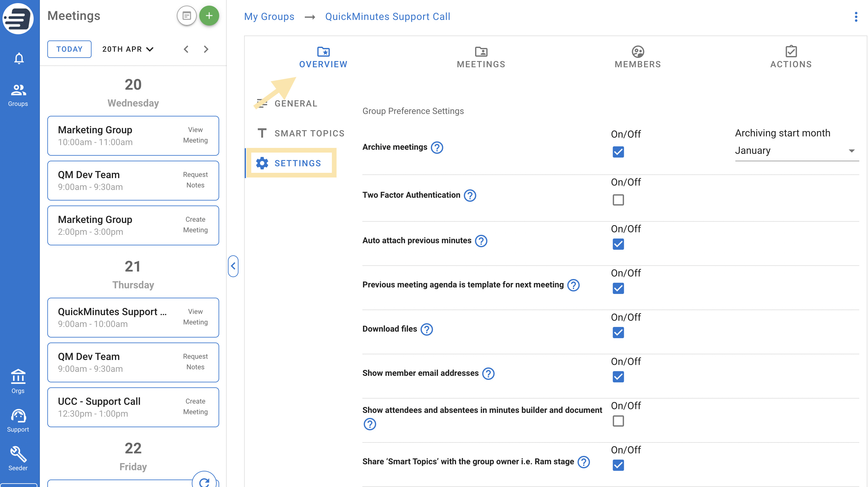The width and height of the screenshot is (868, 487).
Task: Go to previous date with left chevron
Action: (186, 49)
